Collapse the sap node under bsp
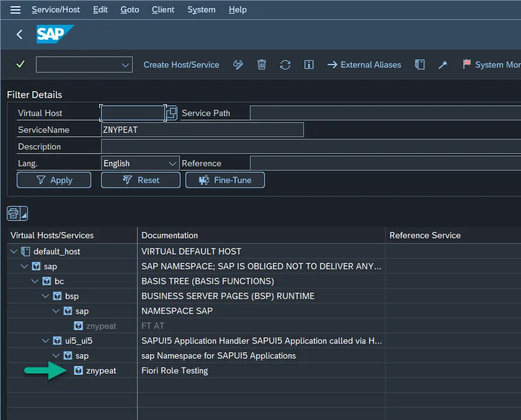 (x=56, y=311)
